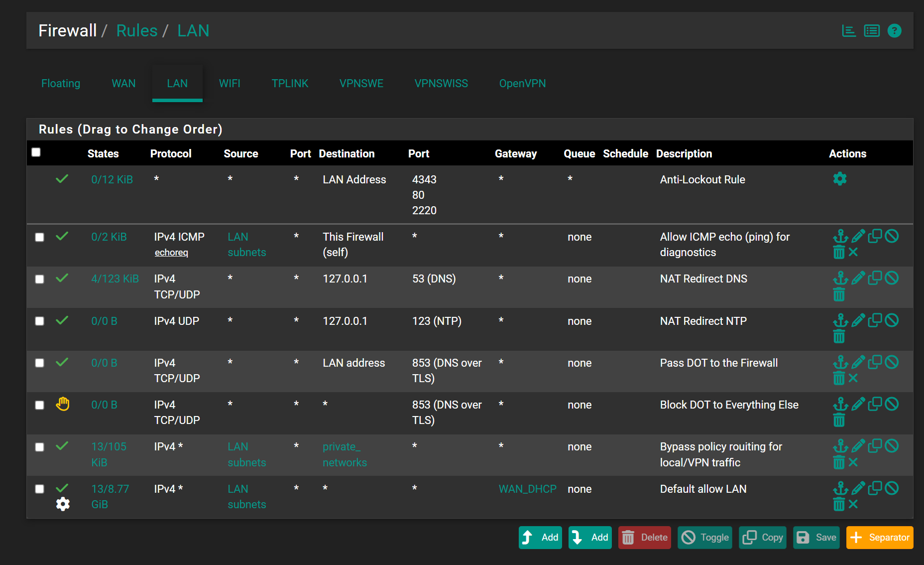Viewport: 924px width, 565px height.
Task: Open the WAN_DHCP gateway link
Action: click(x=527, y=489)
